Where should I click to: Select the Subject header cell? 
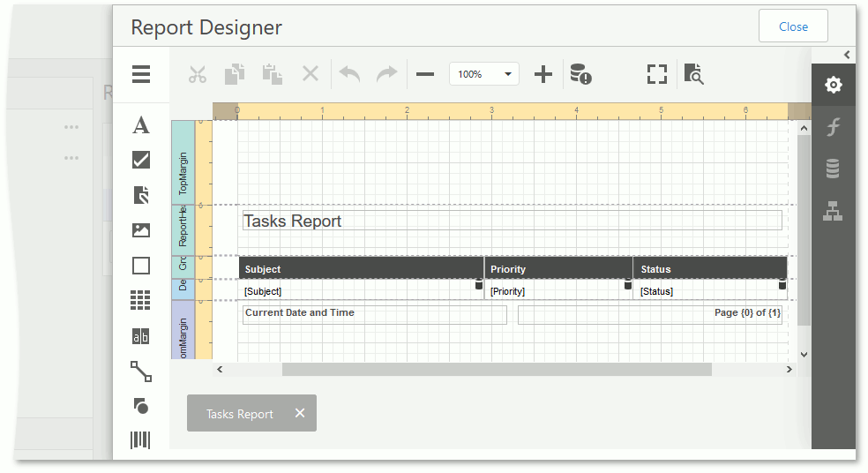pyautogui.click(x=361, y=268)
